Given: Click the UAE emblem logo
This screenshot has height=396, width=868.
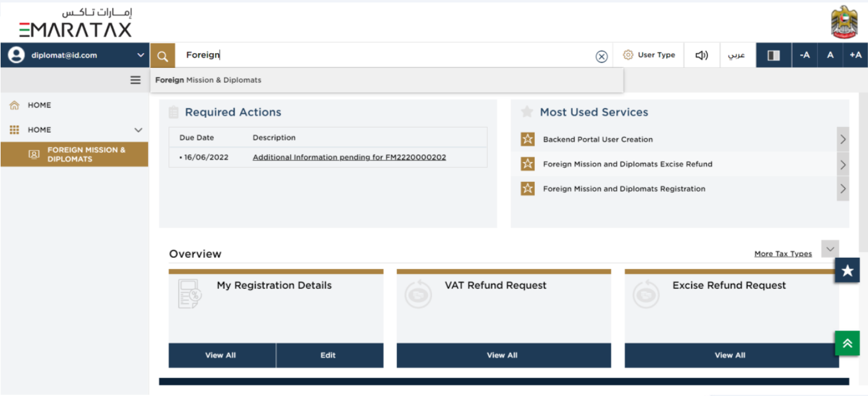Looking at the screenshot, I should point(844,22).
